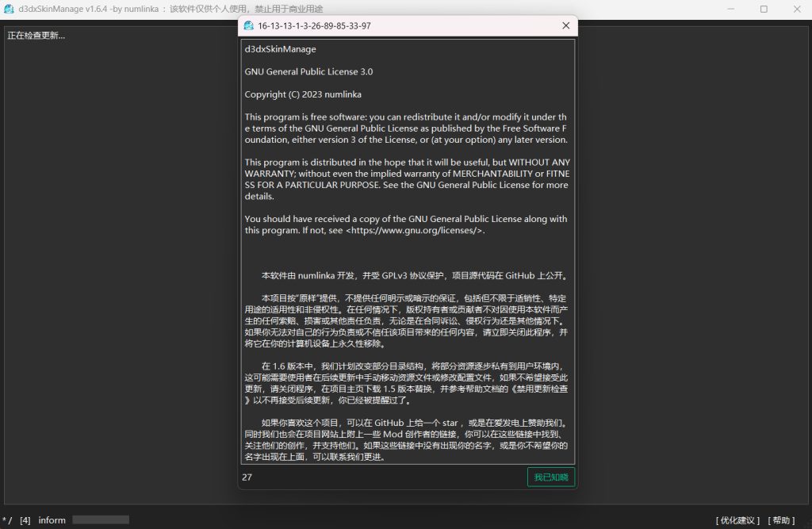Click the 我已知晓 acknowledge button
Viewport: 812px width, 529px height.
550,477
